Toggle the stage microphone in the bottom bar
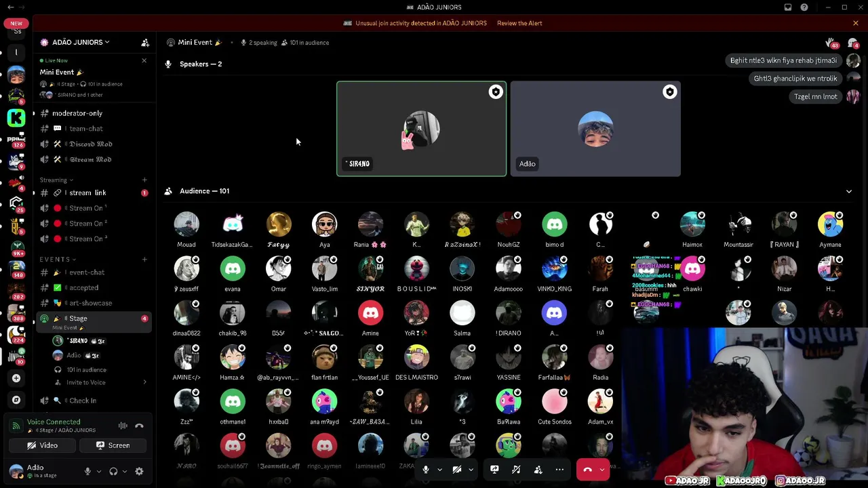 (425, 469)
